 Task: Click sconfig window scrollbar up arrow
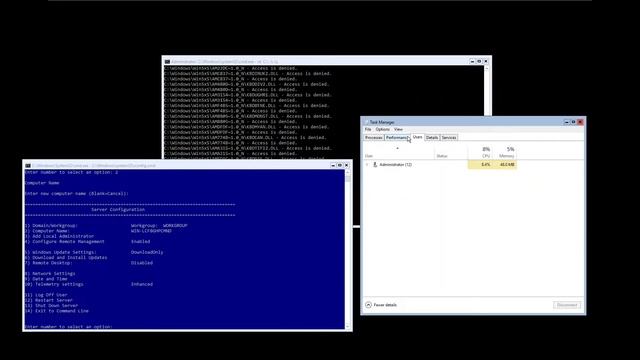[x=348, y=172]
